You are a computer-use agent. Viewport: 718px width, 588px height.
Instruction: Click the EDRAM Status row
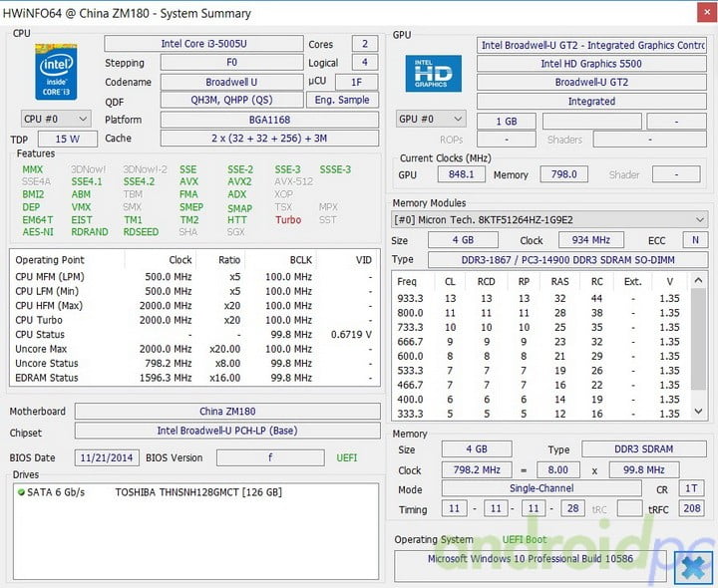pyautogui.click(x=194, y=378)
